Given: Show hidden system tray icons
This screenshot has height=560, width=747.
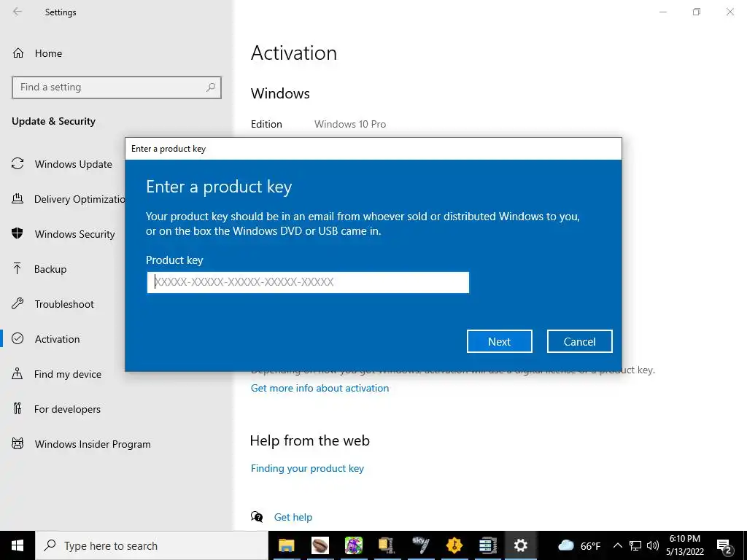Looking at the screenshot, I should (617, 545).
